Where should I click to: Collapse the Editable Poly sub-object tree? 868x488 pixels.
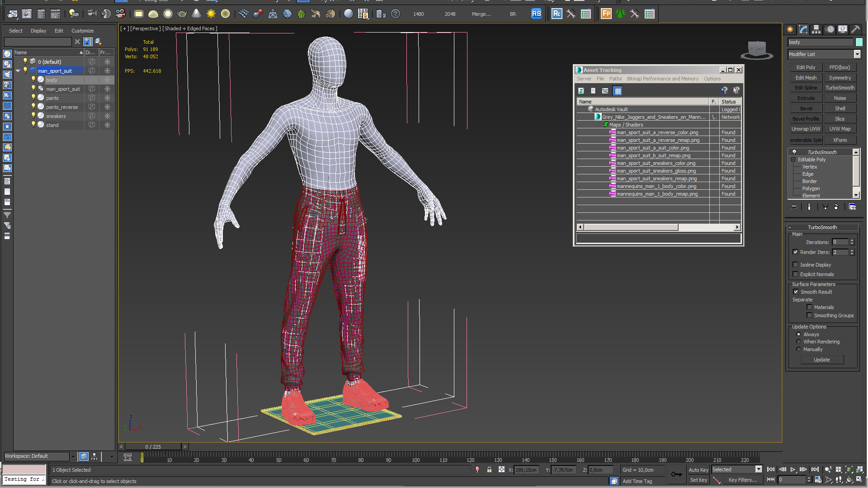pos(793,160)
